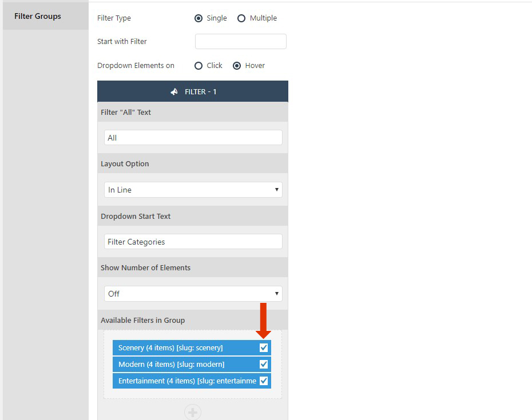The width and height of the screenshot is (532, 420).
Task: Click the Layout Option heading
Action: (125, 164)
